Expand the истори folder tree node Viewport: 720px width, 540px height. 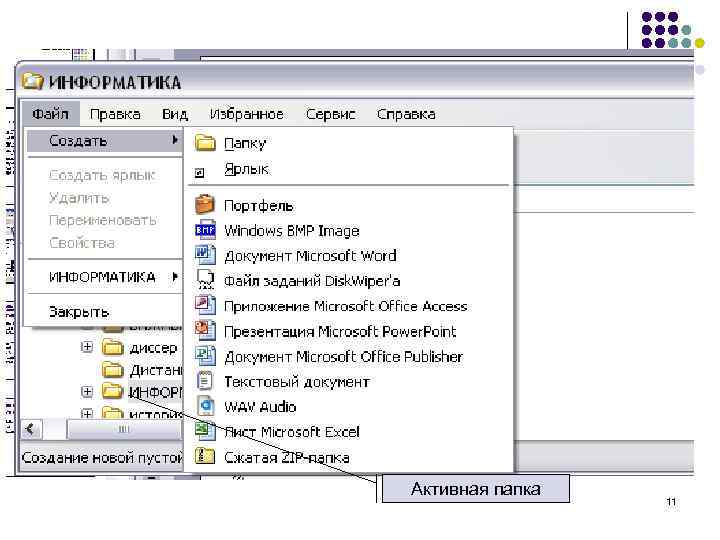pos(87,413)
